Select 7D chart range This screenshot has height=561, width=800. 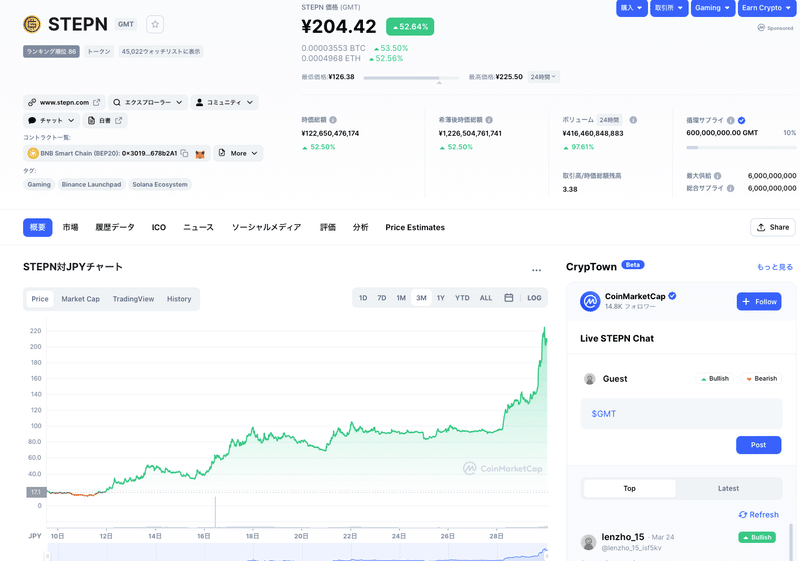pos(382,298)
